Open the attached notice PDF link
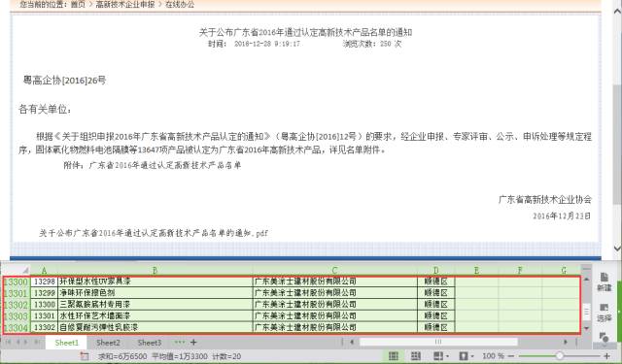622x364 pixels. pyautogui.click(x=154, y=233)
